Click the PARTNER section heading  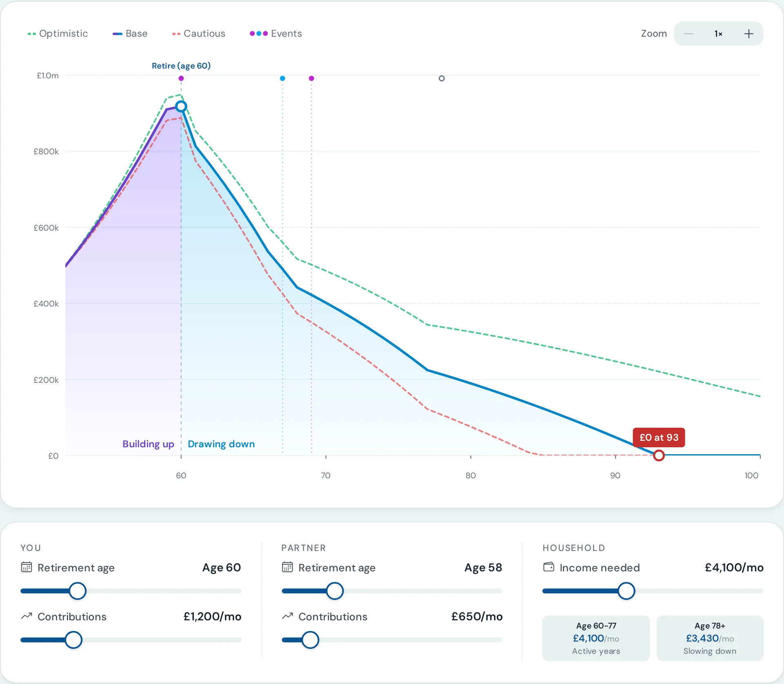303,548
